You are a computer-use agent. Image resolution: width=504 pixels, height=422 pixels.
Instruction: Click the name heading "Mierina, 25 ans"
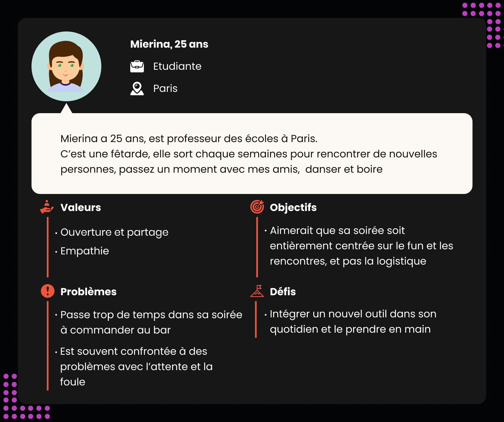169,44
